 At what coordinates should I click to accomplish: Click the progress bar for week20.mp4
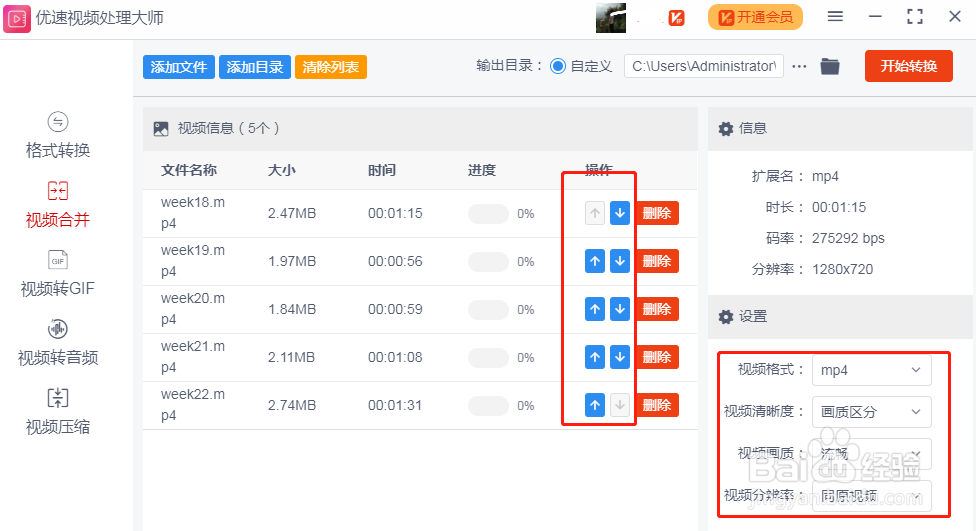[489, 310]
